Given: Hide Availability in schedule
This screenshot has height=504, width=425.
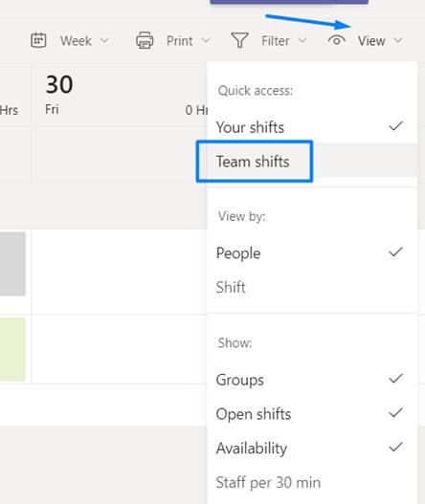Looking at the screenshot, I should click(x=395, y=448).
